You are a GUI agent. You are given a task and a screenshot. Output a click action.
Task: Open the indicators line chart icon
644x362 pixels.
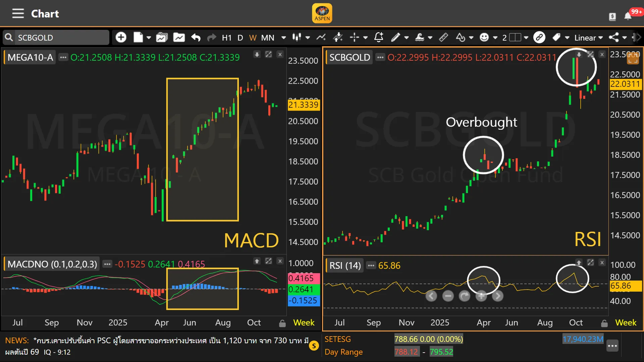coord(321,37)
